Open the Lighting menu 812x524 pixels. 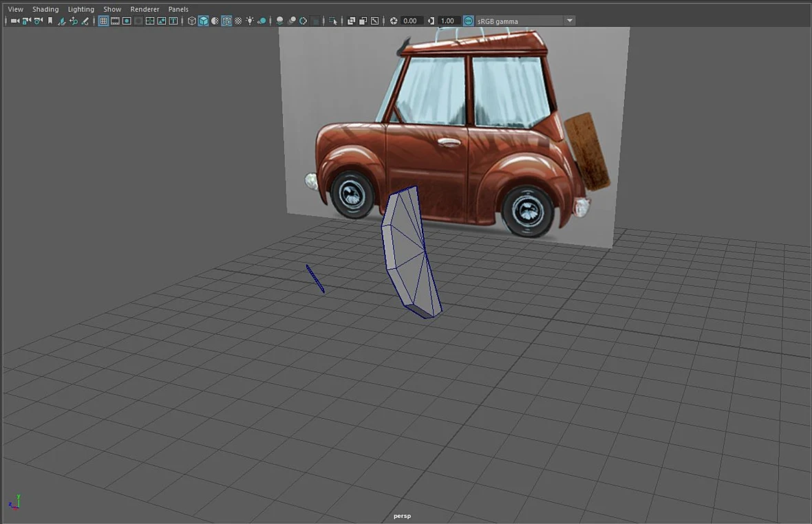click(81, 9)
